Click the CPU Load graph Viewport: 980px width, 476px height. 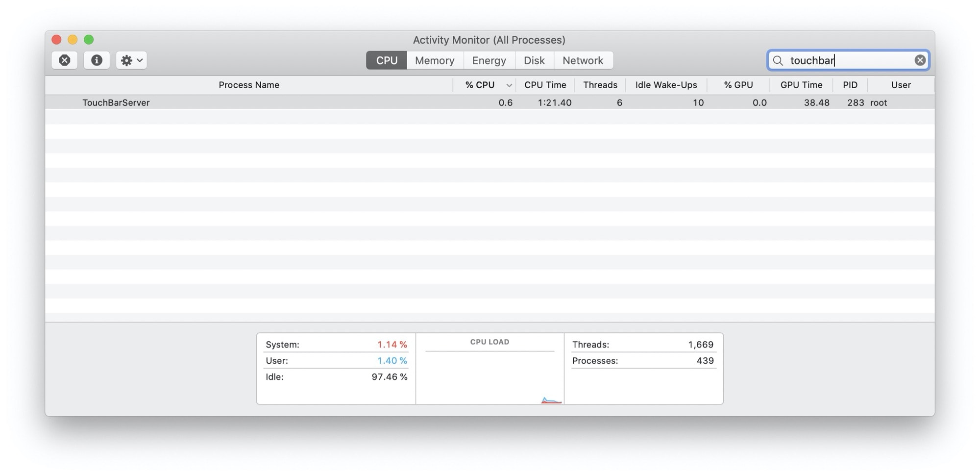(490, 375)
